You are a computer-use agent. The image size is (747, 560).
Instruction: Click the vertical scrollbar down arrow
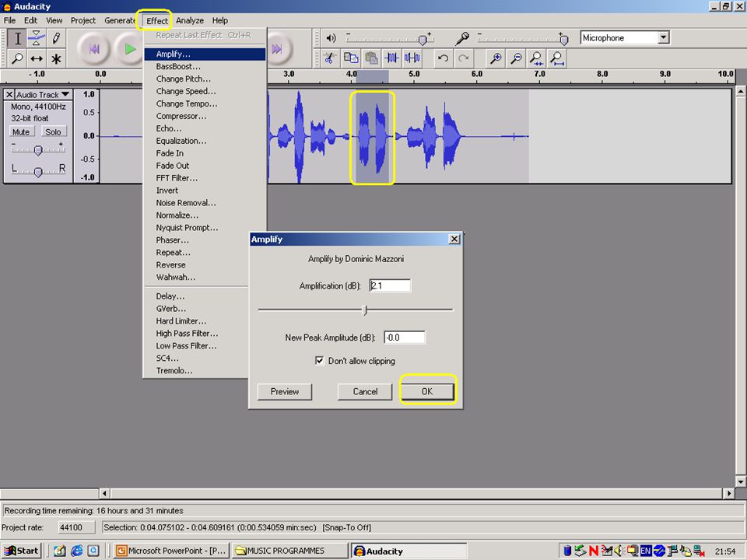click(x=740, y=481)
